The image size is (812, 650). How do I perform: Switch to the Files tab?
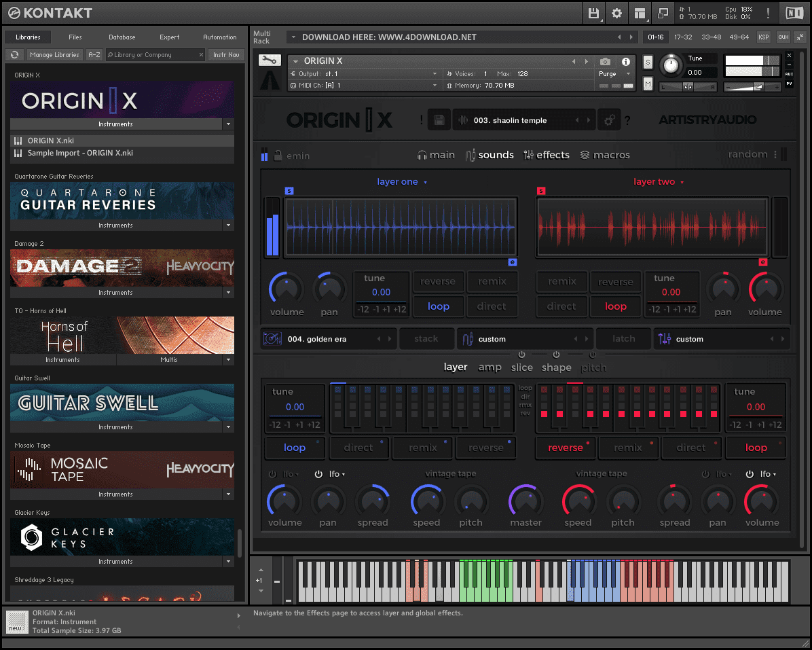coord(75,37)
